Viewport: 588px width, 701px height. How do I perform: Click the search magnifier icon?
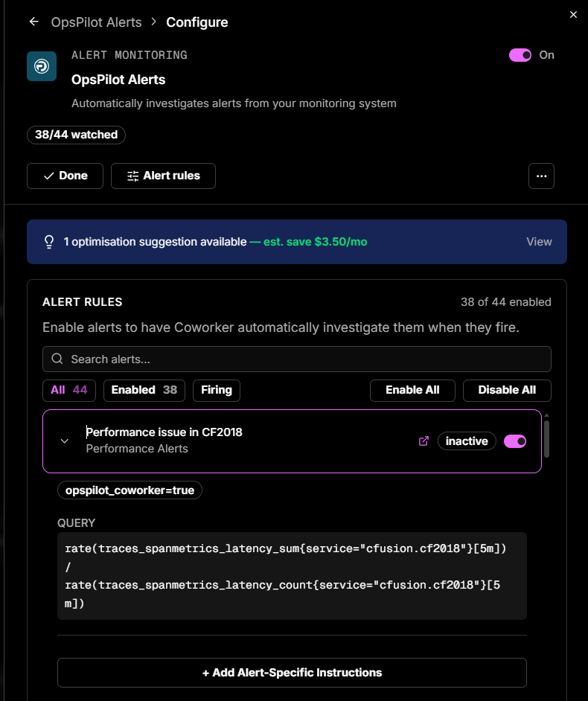click(57, 359)
